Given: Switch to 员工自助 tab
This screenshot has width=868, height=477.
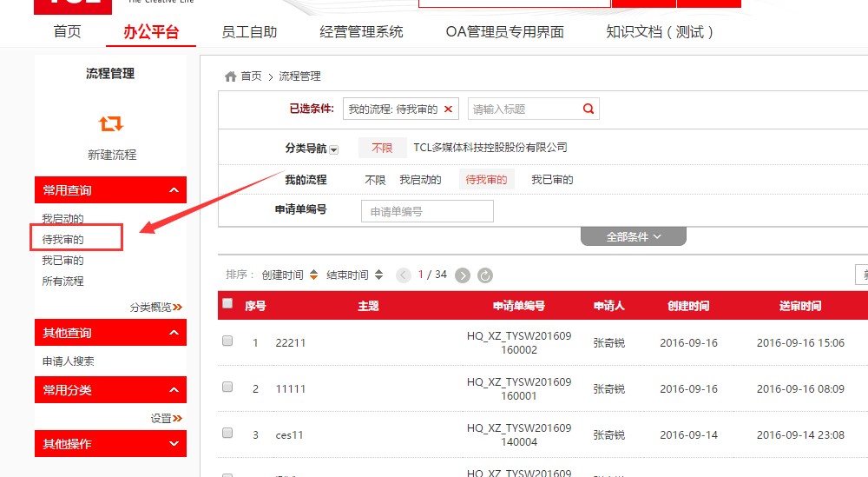Looking at the screenshot, I should (249, 31).
